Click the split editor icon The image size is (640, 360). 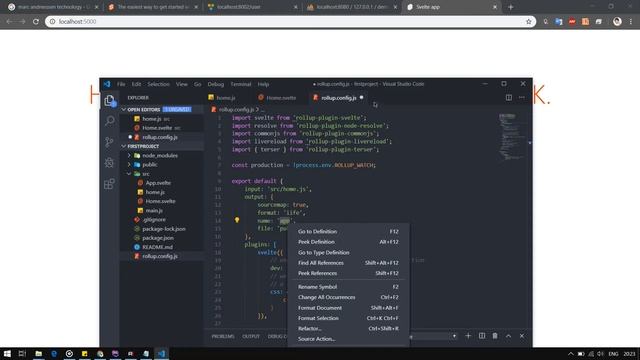[509, 98]
